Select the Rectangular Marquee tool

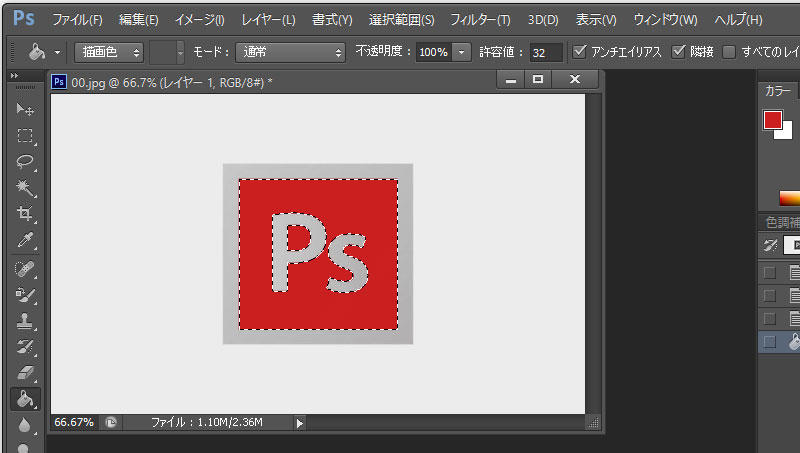[x=24, y=135]
